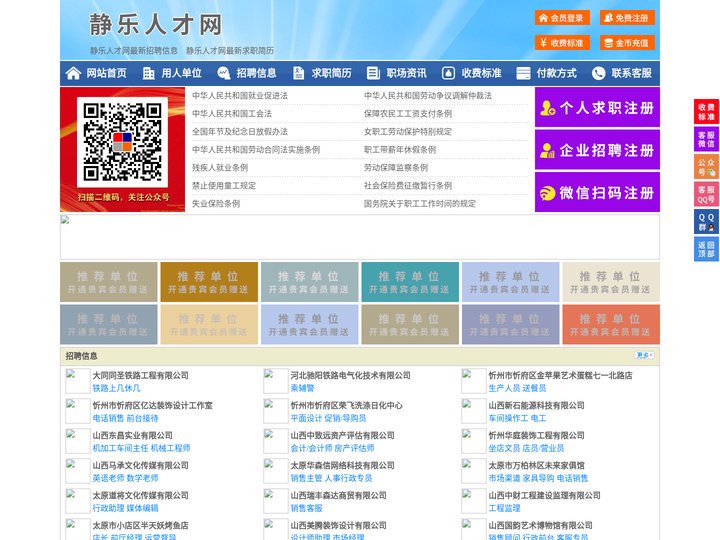This screenshot has height=540, width=720.
Task: Click the card icon beside 付款方式
Action: [523, 73]
